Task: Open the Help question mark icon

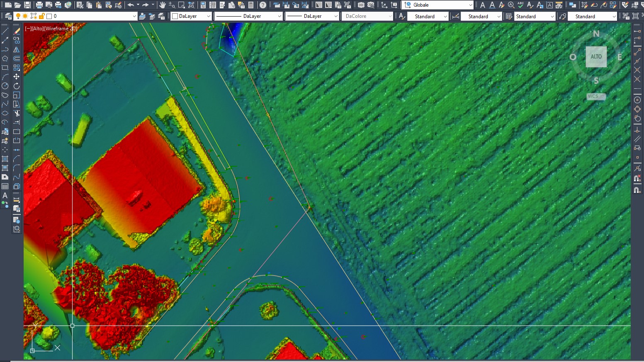Action: coord(262,5)
